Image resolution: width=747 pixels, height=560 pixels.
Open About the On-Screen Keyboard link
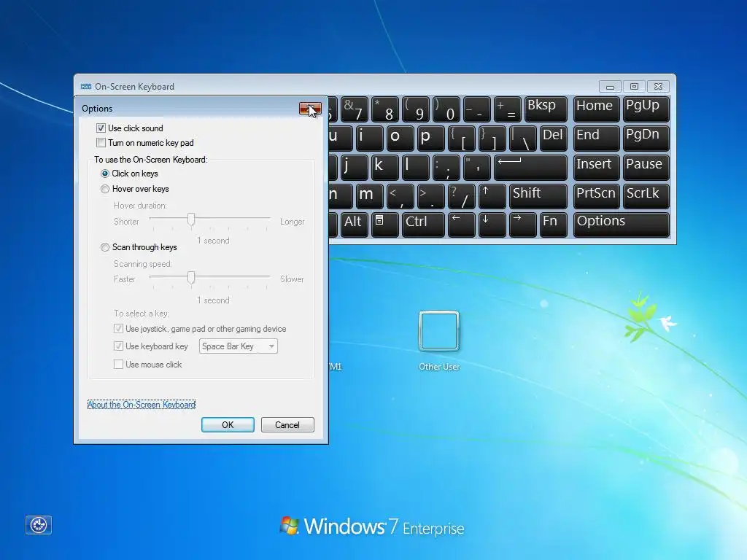(142, 404)
